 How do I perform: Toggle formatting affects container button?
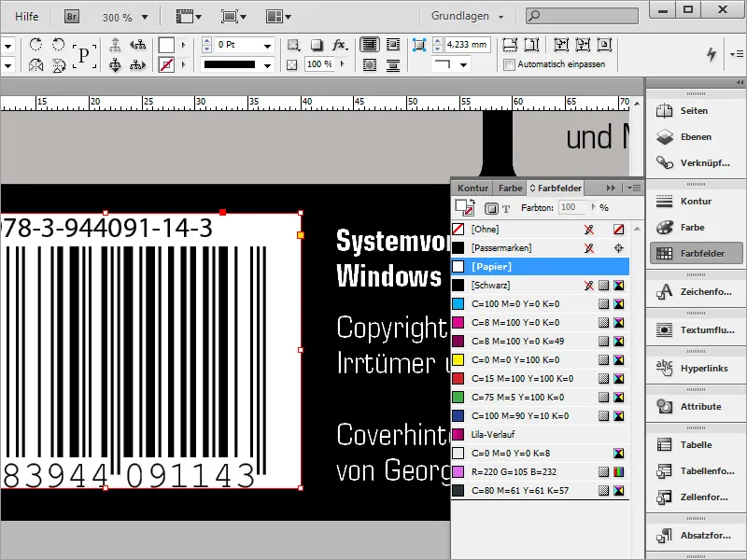(x=491, y=208)
